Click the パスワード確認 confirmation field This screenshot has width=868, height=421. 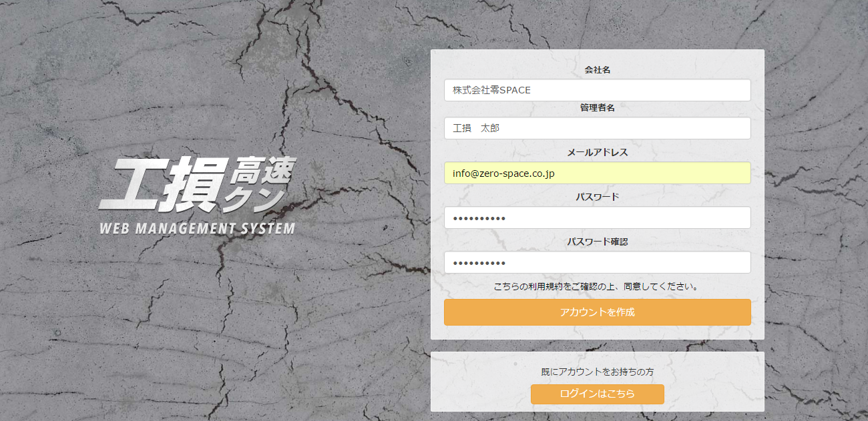click(x=598, y=262)
